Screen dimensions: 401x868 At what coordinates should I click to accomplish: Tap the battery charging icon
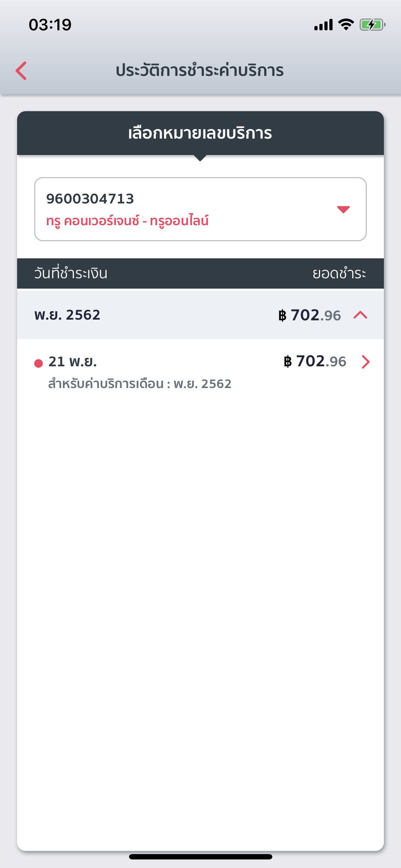click(372, 25)
